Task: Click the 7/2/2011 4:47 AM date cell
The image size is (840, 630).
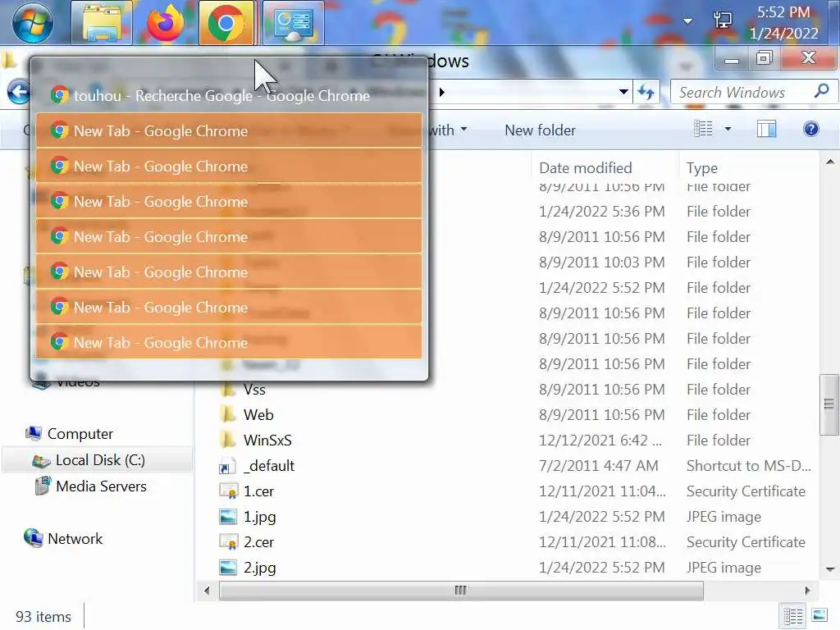Action: (598, 466)
